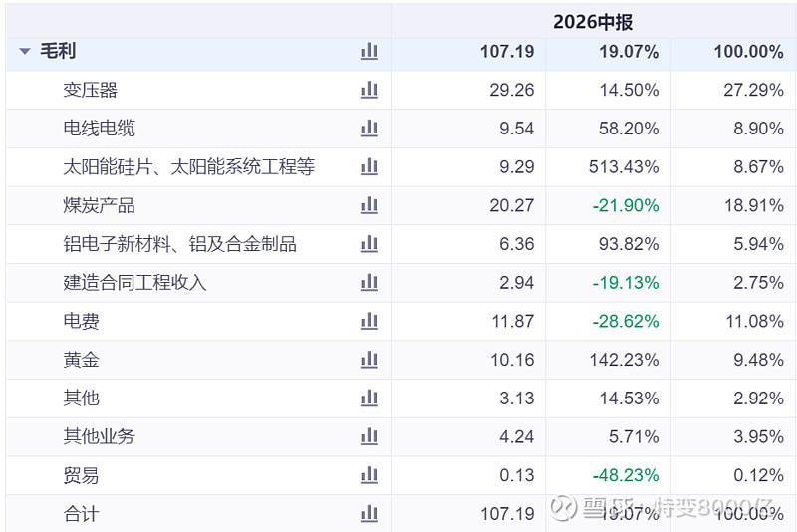Click the 毛利 header label
This screenshot has height=532, width=797.
click(58, 51)
